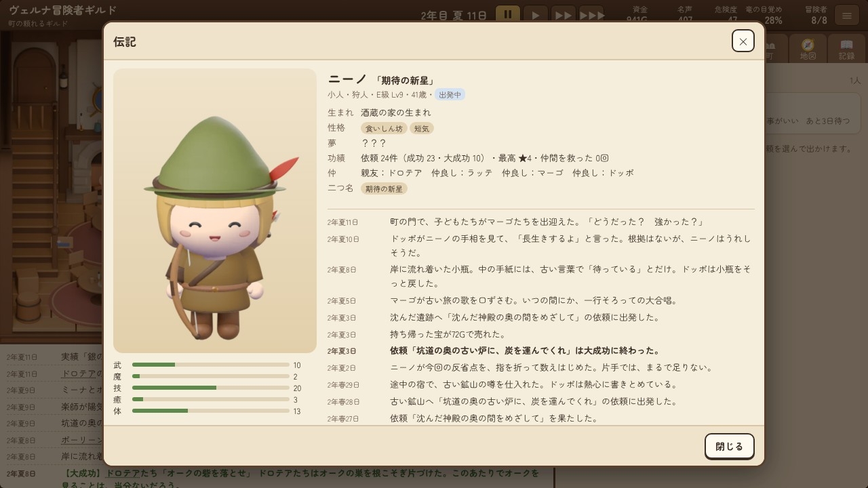Close the 伝記 dialog with the X icon
This screenshot has height=488, width=868.
tap(743, 41)
